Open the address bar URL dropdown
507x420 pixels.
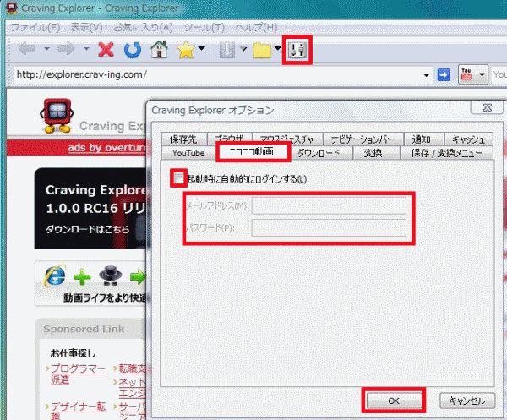point(427,75)
